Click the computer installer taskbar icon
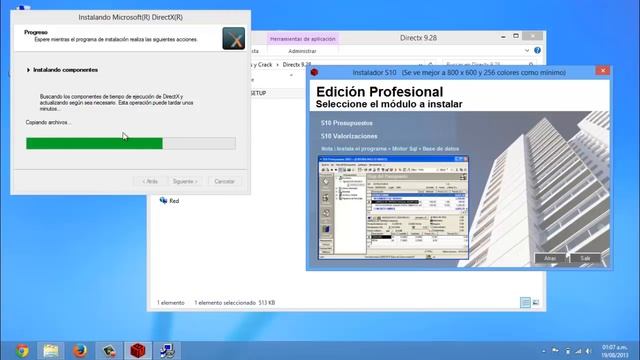640x360 pixels. (167, 351)
